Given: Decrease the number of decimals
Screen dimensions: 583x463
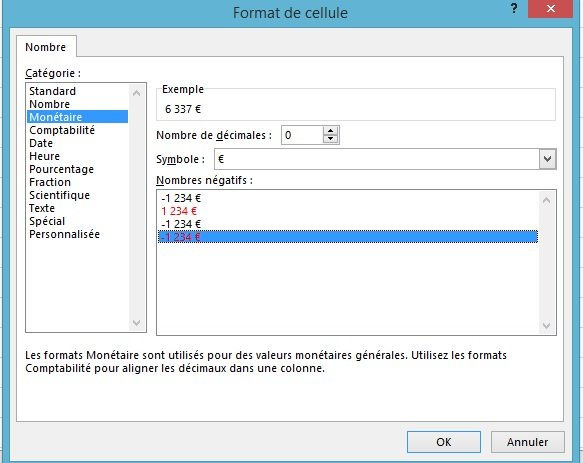Looking at the screenshot, I should (331, 139).
